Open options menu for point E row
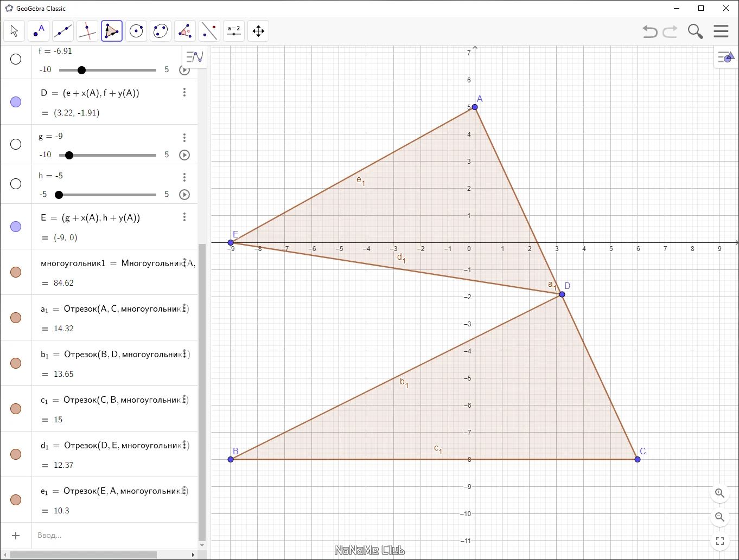Screen dimensions: 739x560 click(x=184, y=217)
